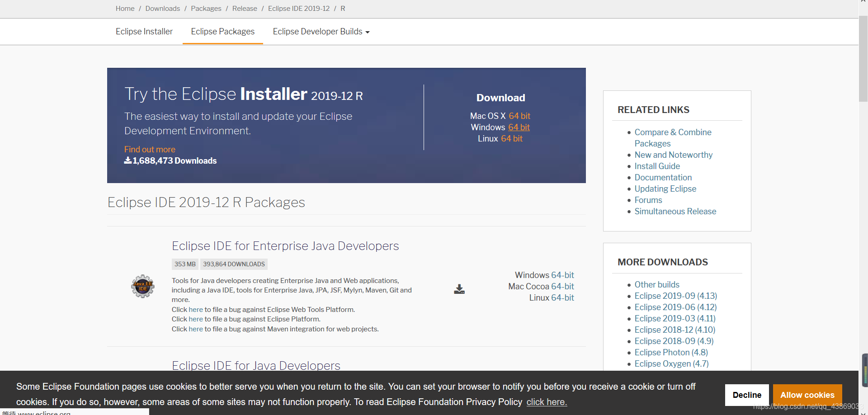The width and height of the screenshot is (868, 415).
Task: Open Eclipse 2018-12 (4.10) link
Action: [x=675, y=330]
